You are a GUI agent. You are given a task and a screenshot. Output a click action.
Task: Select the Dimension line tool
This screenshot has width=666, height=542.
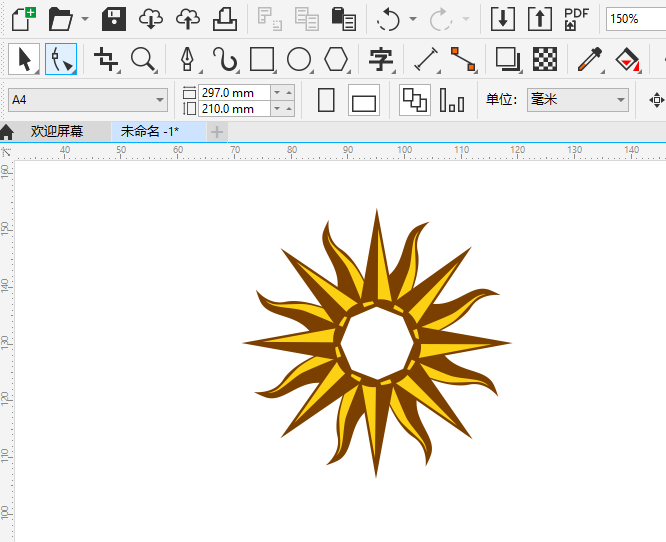pos(426,59)
